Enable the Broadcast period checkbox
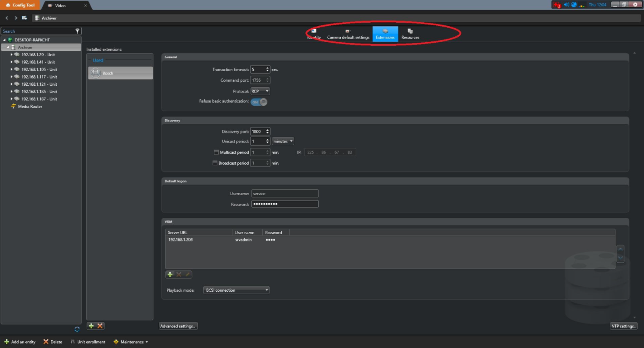Screen dimensions: 644x348 [x=215, y=163]
